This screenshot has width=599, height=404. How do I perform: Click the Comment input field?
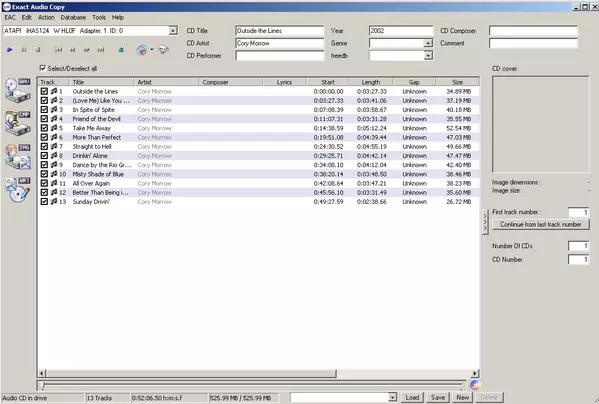pyautogui.click(x=533, y=43)
